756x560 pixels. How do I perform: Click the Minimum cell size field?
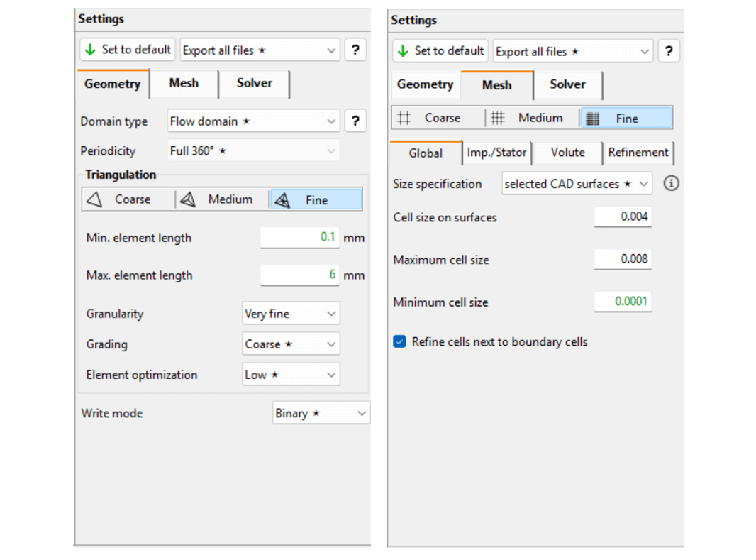click(623, 302)
